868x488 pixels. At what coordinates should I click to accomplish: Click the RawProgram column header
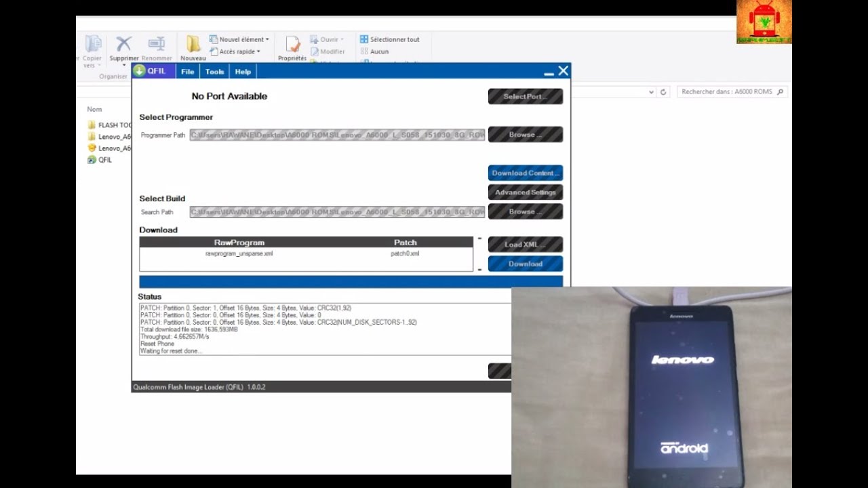coord(239,242)
